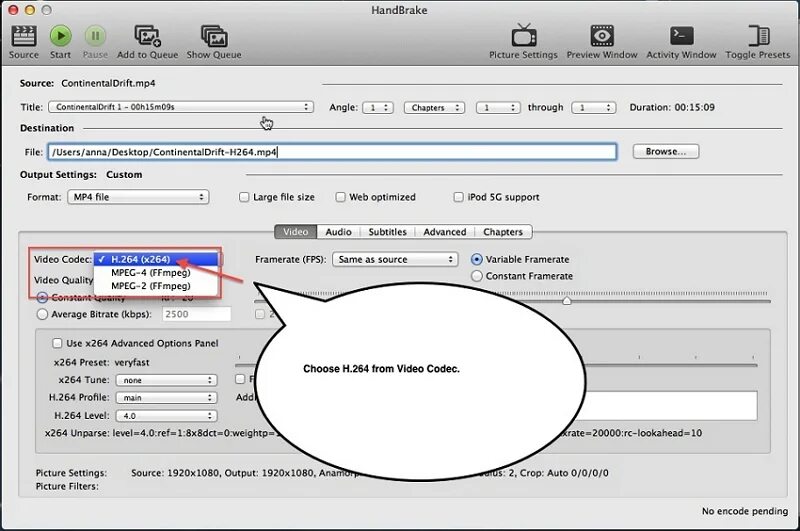Choose the Average Bitrate (kbps) radio option

click(x=42, y=314)
